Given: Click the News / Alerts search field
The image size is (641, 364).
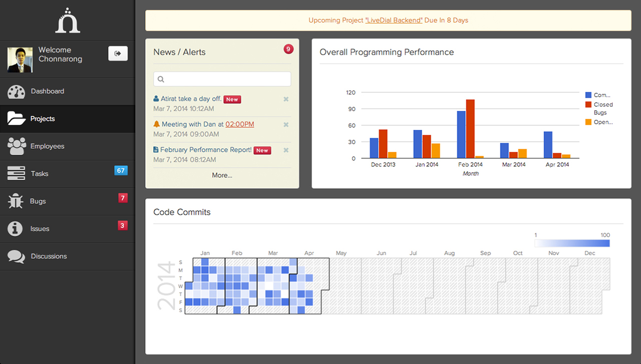Looking at the screenshot, I should pos(222,79).
